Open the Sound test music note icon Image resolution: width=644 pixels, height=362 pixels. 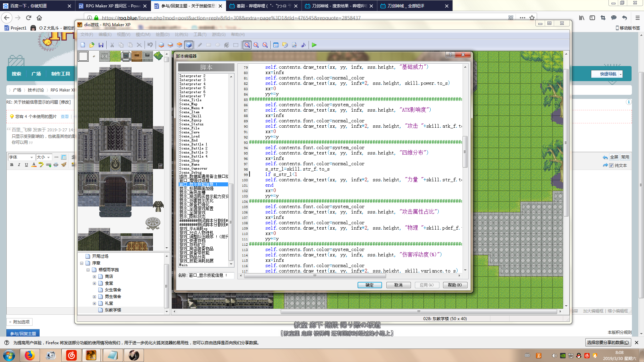303,45
